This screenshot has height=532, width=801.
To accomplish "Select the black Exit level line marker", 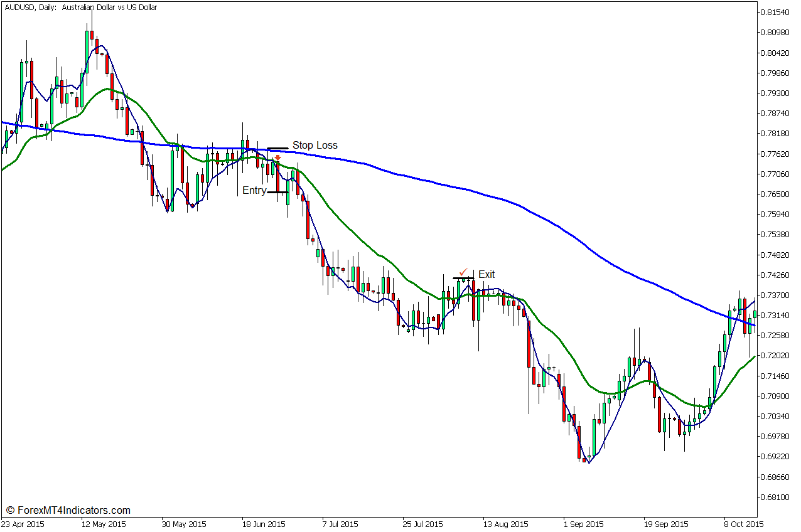I will point(463,277).
